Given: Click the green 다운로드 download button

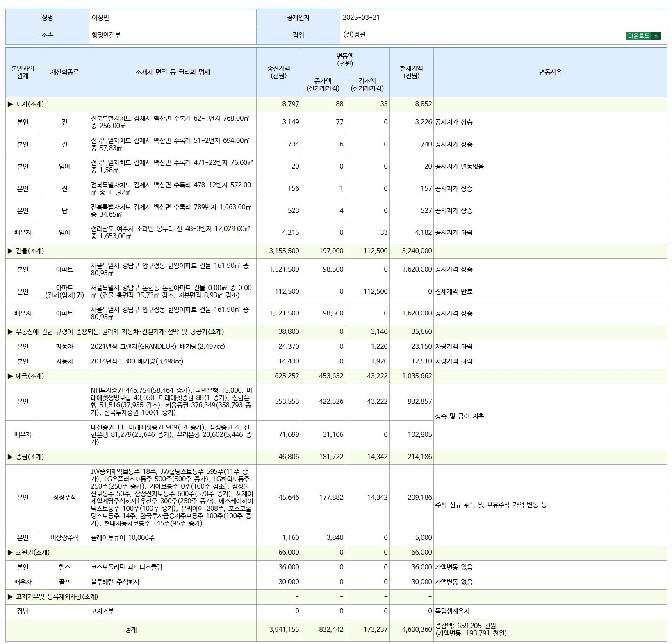Looking at the screenshot, I should [643, 36].
